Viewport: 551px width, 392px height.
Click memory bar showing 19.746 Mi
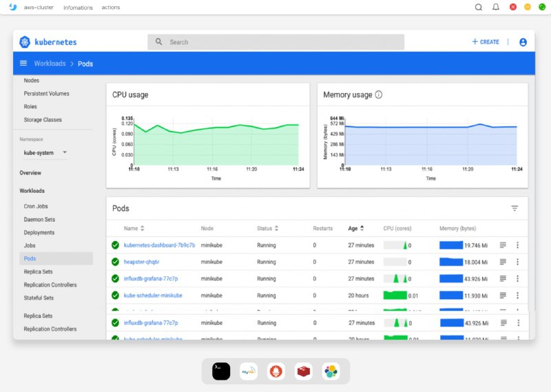pos(451,245)
